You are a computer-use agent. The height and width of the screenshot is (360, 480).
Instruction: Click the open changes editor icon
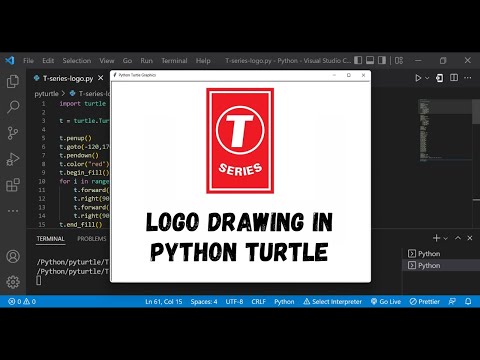click(440, 78)
